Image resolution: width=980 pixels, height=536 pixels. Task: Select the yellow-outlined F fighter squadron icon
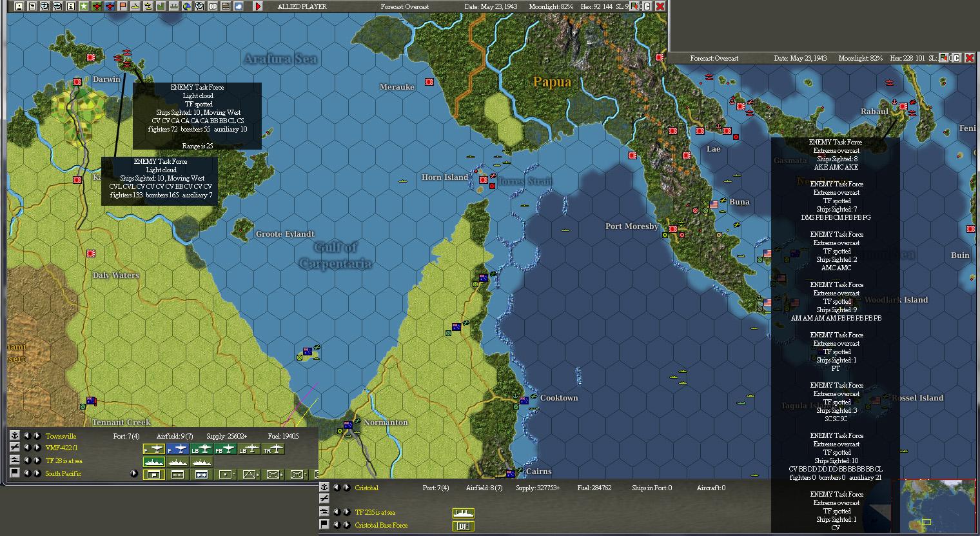[153, 449]
